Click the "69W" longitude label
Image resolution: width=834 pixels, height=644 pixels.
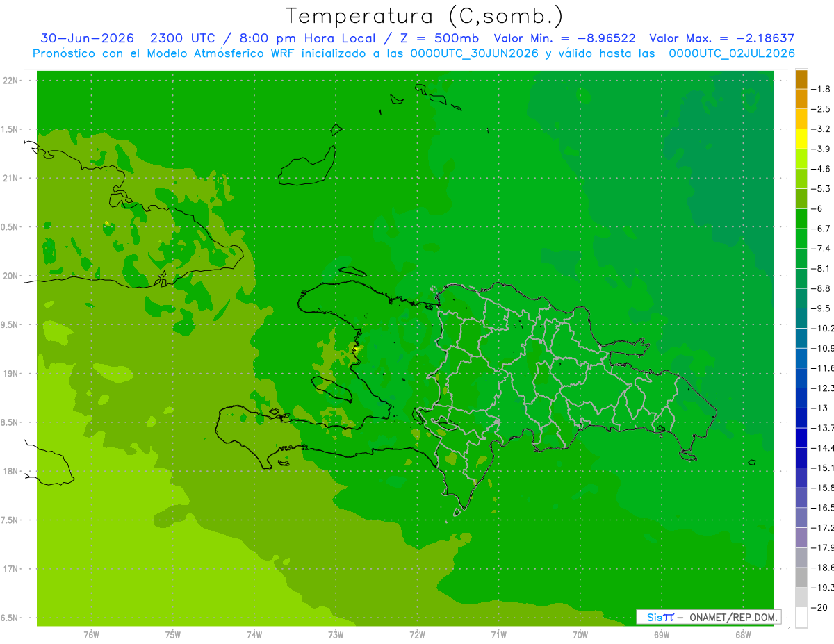pyautogui.click(x=662, y=634)
